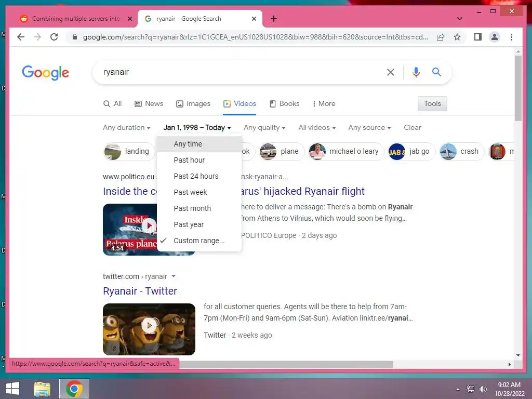Open File Explorer from taskbar

pos(42,389)
